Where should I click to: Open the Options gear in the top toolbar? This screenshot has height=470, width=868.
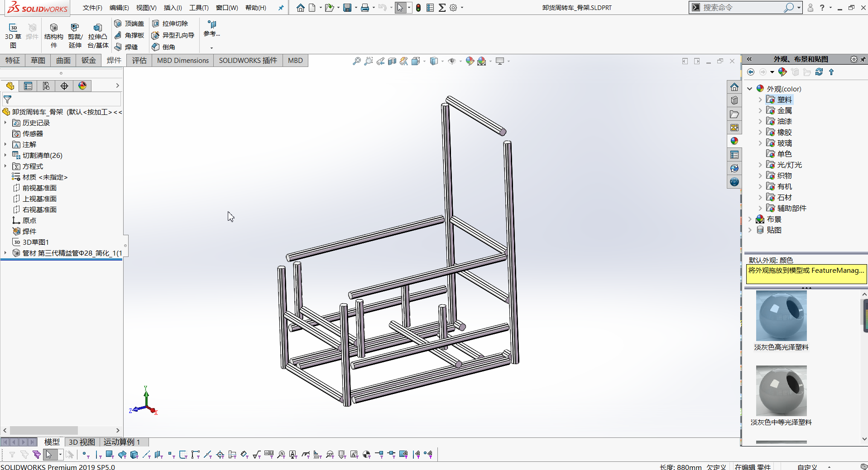pos(453,8)
